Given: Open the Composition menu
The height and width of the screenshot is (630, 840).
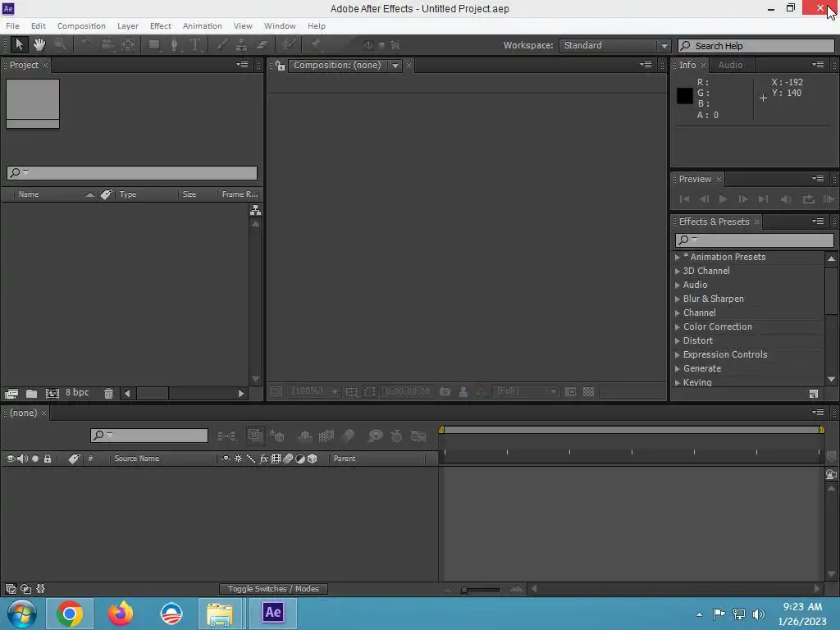Looking at the screenshot, I should 81,25.
